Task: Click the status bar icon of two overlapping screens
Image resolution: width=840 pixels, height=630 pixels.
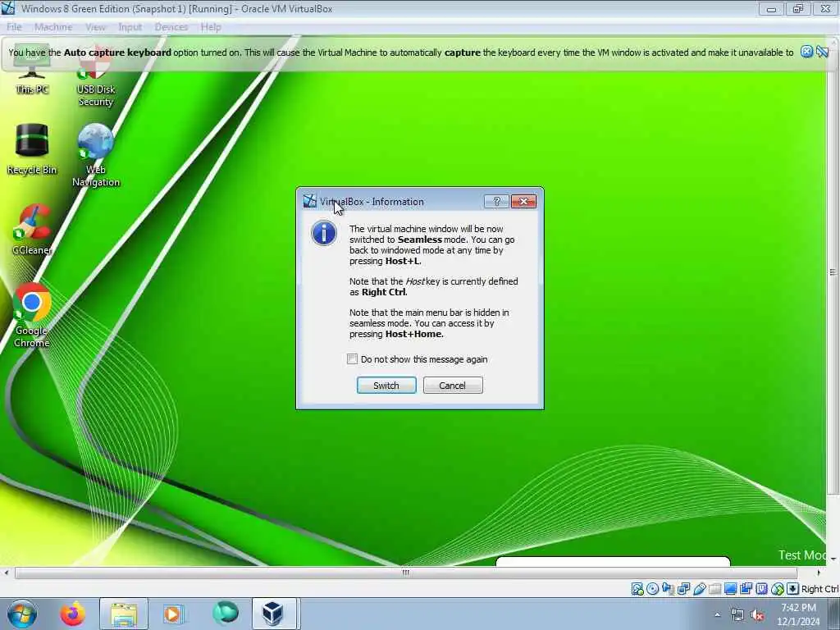Action: [683, 589]
